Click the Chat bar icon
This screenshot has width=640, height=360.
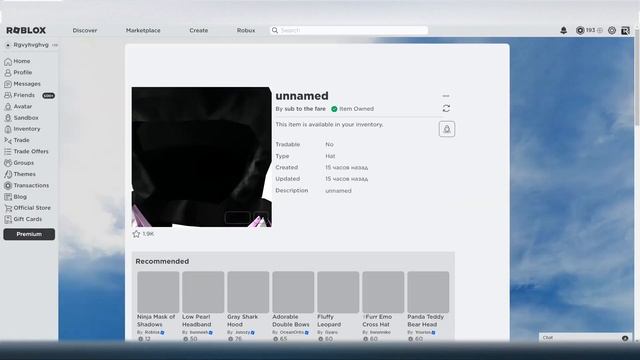[625, 338]
